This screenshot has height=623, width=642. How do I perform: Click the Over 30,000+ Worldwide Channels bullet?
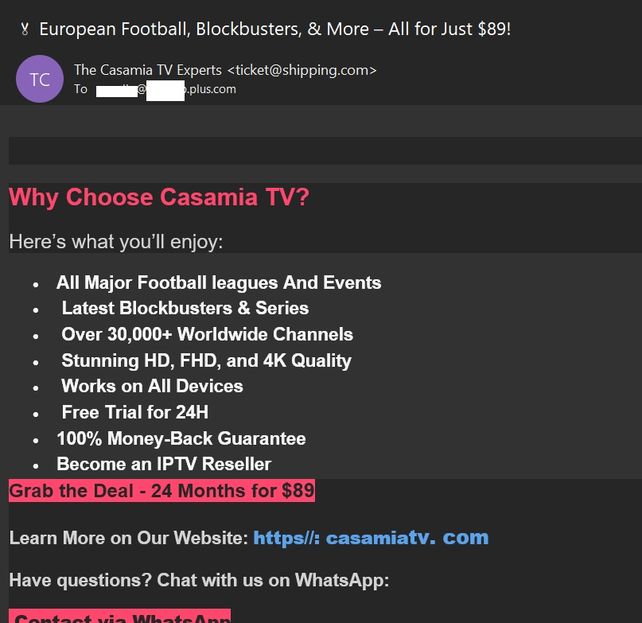pyautogui.click(x=207, y=334)
